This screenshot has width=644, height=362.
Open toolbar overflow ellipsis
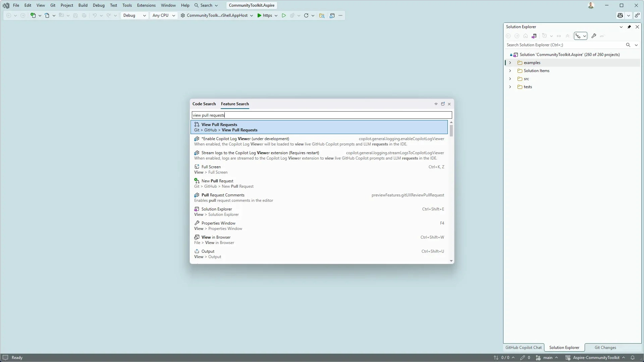(340, 15)
